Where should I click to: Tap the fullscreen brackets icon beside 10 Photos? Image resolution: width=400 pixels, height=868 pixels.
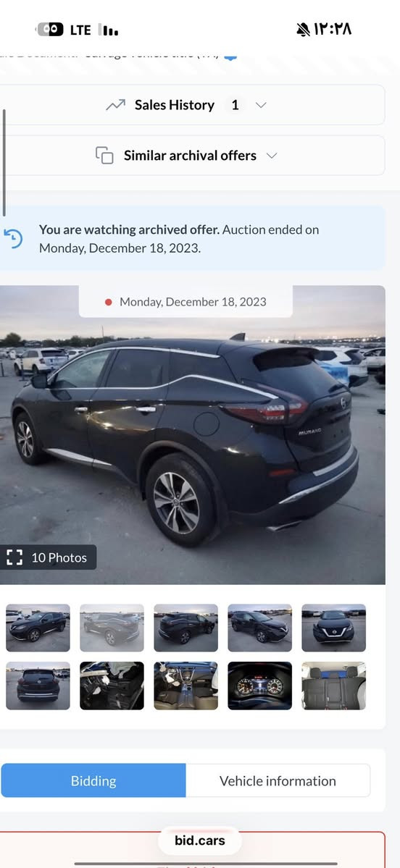click(14, 557)
